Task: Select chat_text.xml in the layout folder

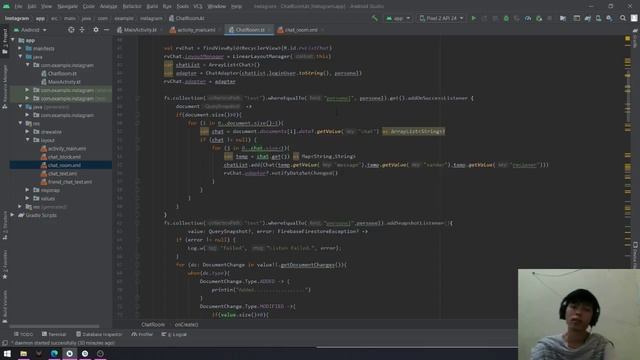Action: click(x=62, y=173)
